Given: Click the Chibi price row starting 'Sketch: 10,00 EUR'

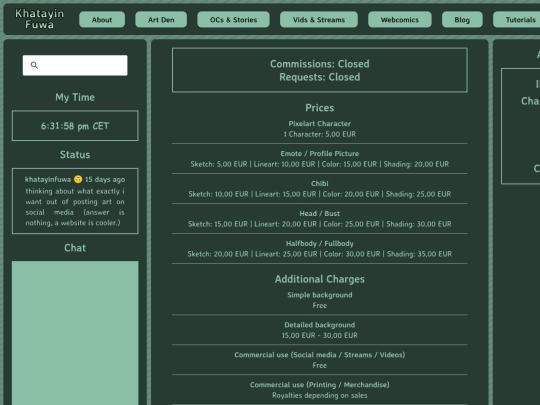Looking at the screenshot, I should point(320,194).
